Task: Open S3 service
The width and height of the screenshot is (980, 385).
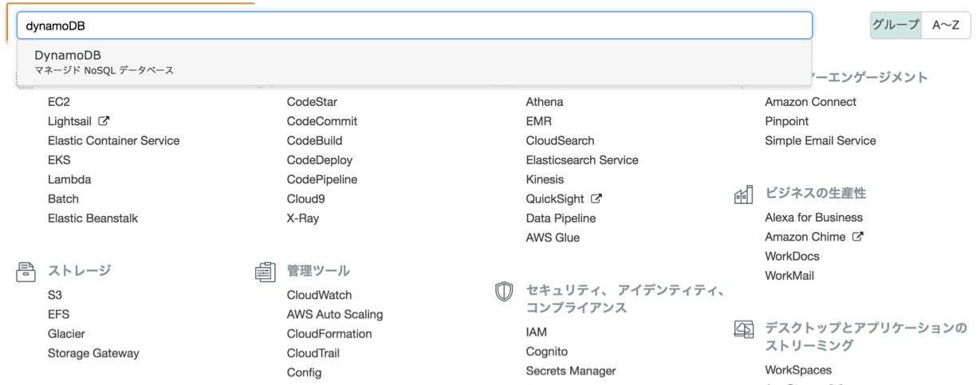Action: point(55,295)
